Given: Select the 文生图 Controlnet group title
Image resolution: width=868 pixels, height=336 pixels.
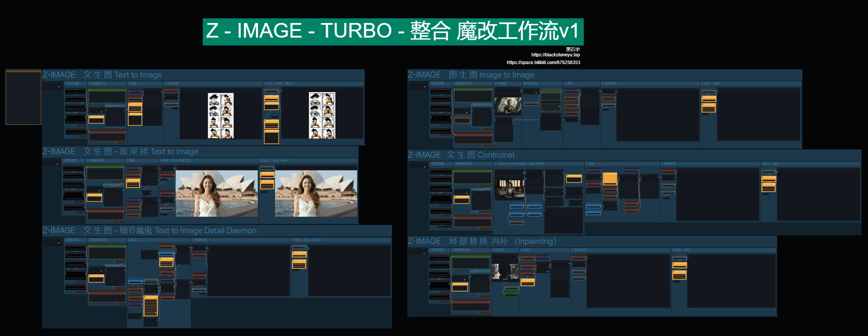Looking at the screenshot, I should (461, 155).
